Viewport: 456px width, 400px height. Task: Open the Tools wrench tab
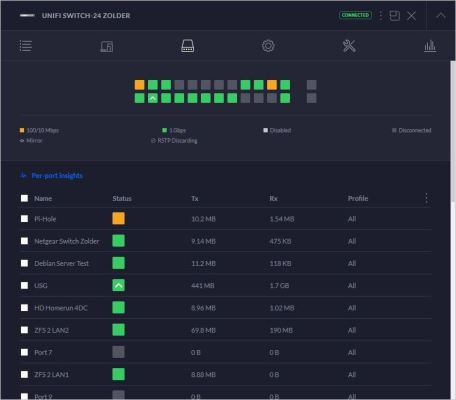point(349,46)
